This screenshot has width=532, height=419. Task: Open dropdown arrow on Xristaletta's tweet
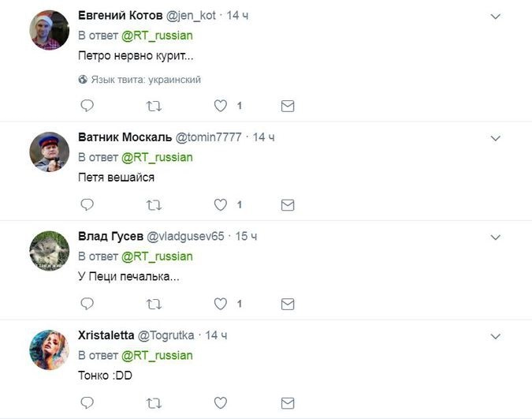click(x=496, y=337)
